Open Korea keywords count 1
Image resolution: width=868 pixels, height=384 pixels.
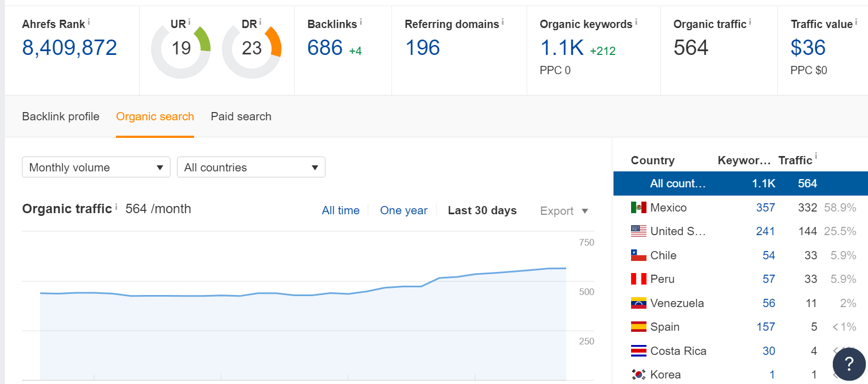[x=772, y=375]
